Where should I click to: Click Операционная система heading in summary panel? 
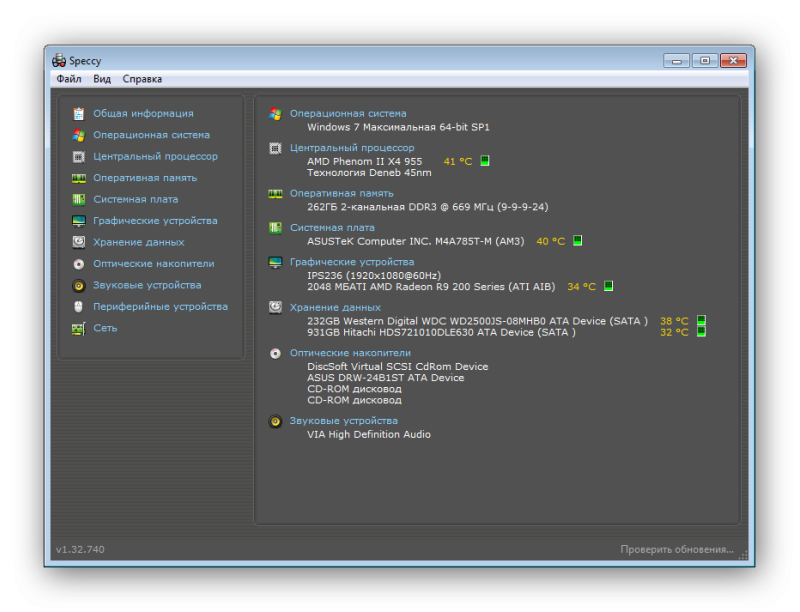point(348,113)
